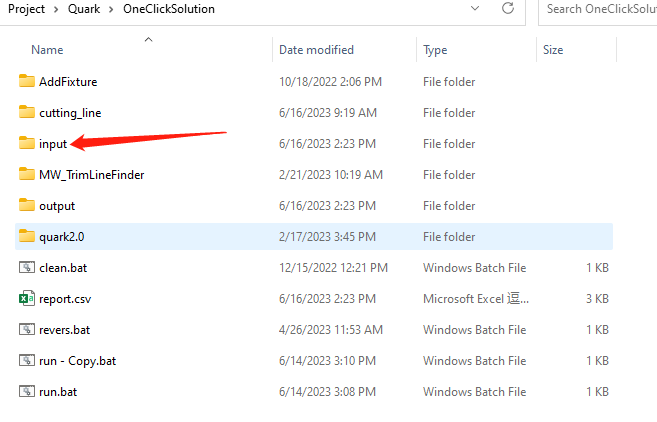
Task: Select the cutting_line folder icon
Action: 27,113
